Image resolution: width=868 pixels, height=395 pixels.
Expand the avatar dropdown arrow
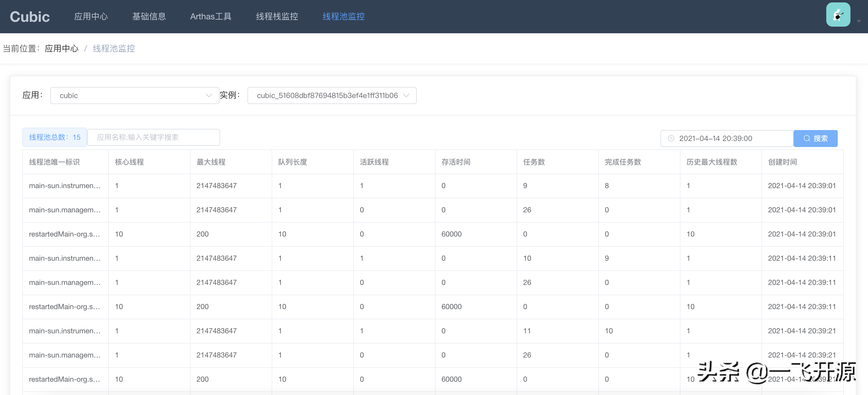[x=859, y=21]
